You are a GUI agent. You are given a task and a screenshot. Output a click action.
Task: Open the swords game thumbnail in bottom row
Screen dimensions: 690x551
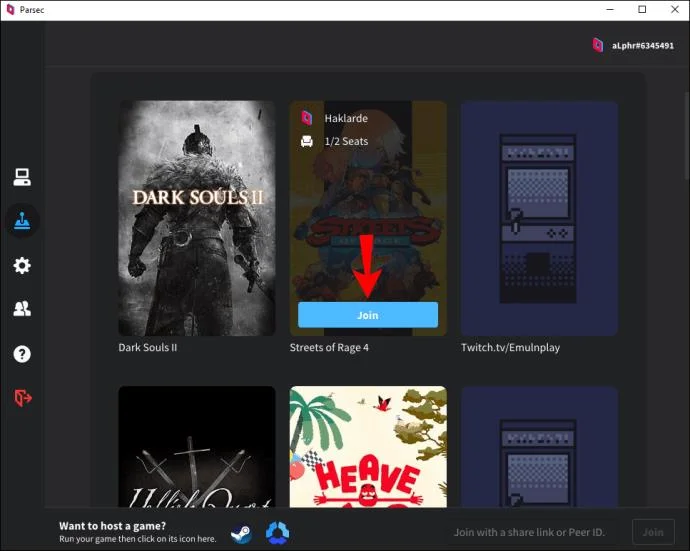(x=197, y=446)
